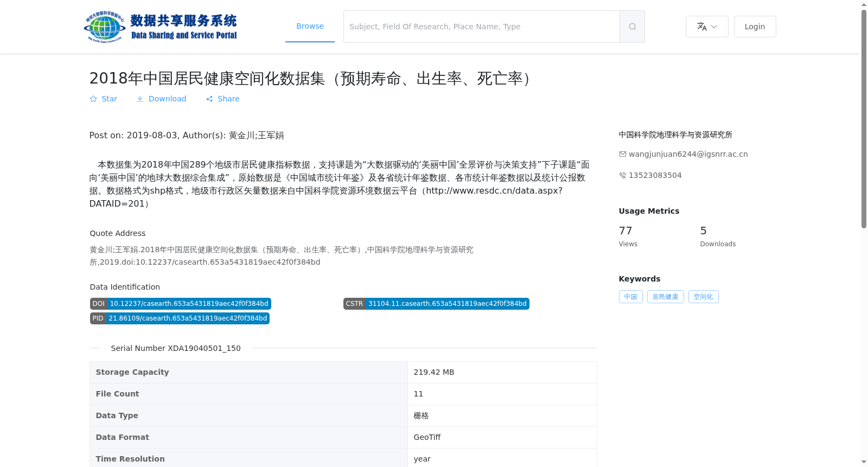Click the Post on date and authors line
868x467 pixels.
[x=187, y=136]
